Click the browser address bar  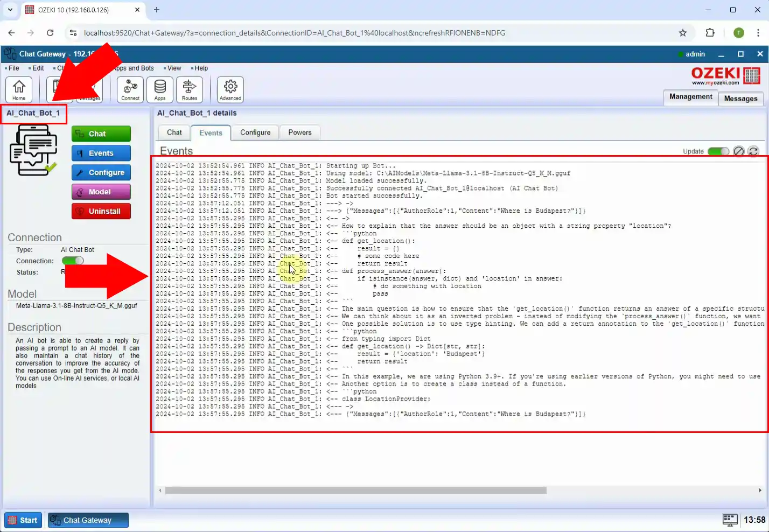click(377, 33)
